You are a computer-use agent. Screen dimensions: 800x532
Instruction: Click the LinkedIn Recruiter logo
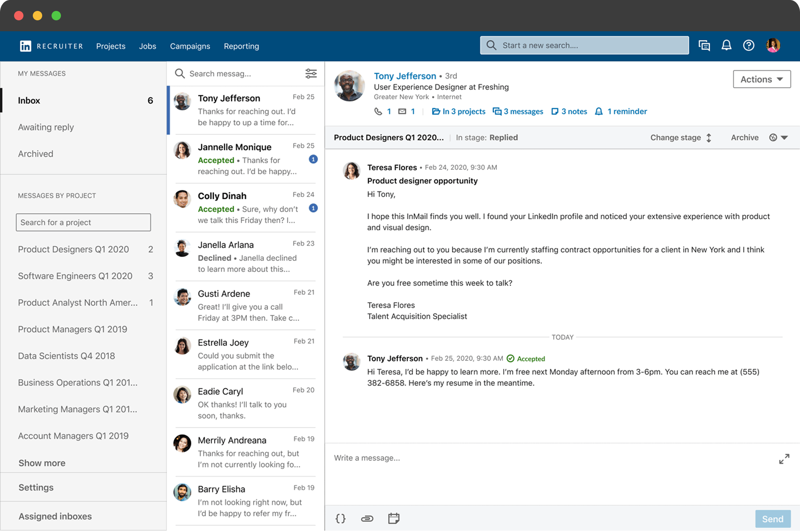[51, 46]
